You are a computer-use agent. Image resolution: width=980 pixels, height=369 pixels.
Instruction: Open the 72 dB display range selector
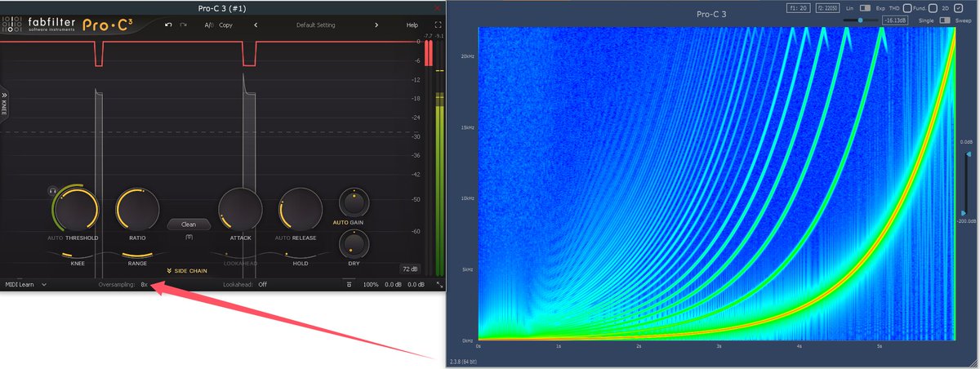(409, 269)
